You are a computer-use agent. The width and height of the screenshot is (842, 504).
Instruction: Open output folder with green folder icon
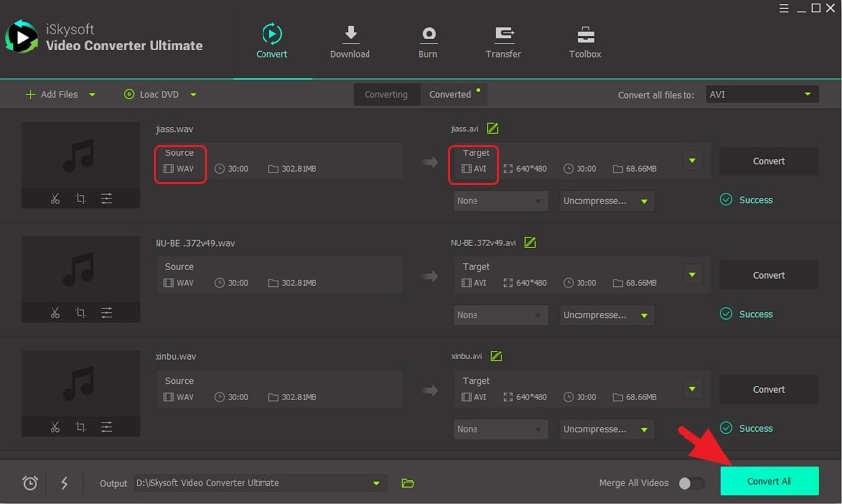[408, 483]
